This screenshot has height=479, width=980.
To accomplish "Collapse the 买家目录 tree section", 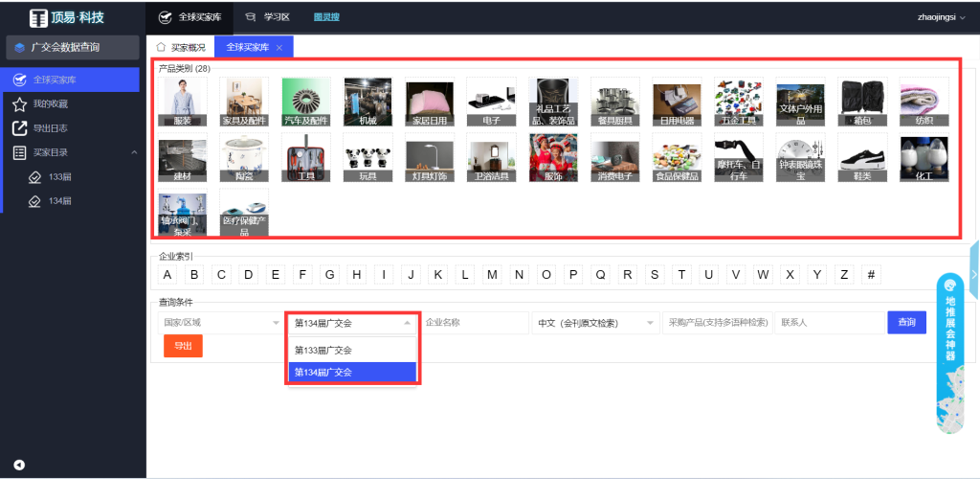I will tap(131, 152).
